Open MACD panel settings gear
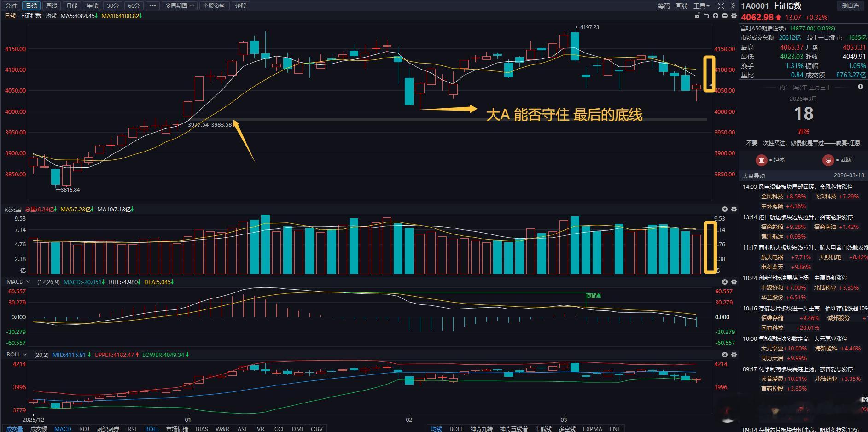Viewport: 868px width, 432px height. point(734,282)
